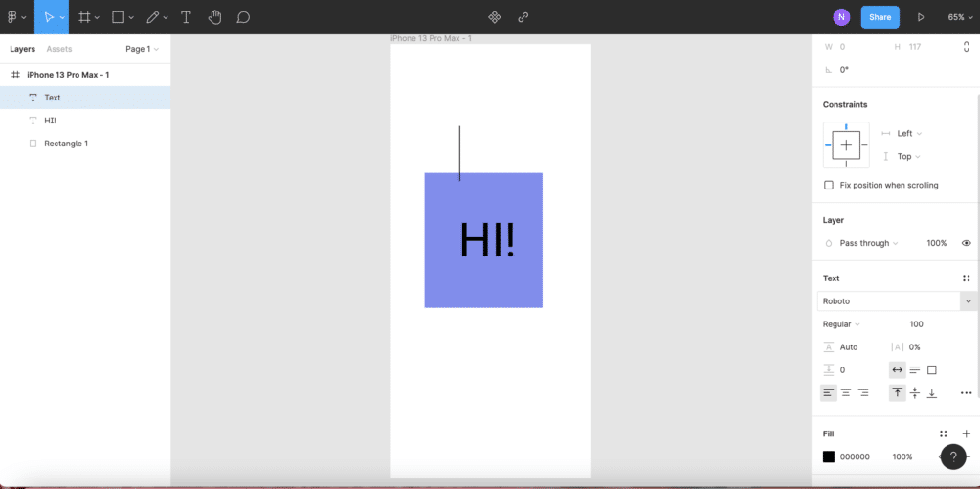Open the help question mark button
The image size is (980, 489).
pos(953,456)
